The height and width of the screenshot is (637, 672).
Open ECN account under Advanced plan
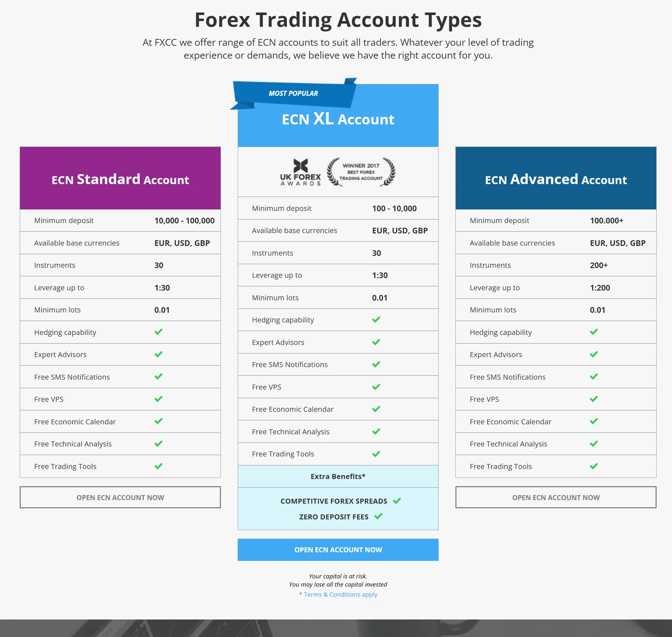(x=556, y=497)
